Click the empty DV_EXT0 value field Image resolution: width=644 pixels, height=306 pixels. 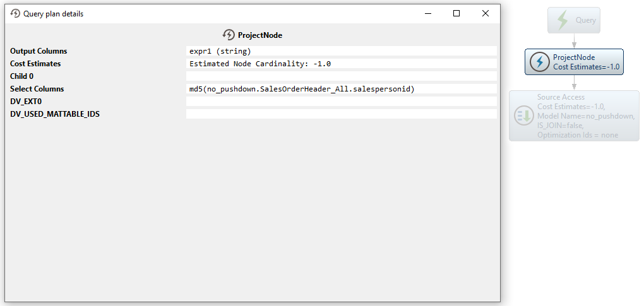point(341,102)
